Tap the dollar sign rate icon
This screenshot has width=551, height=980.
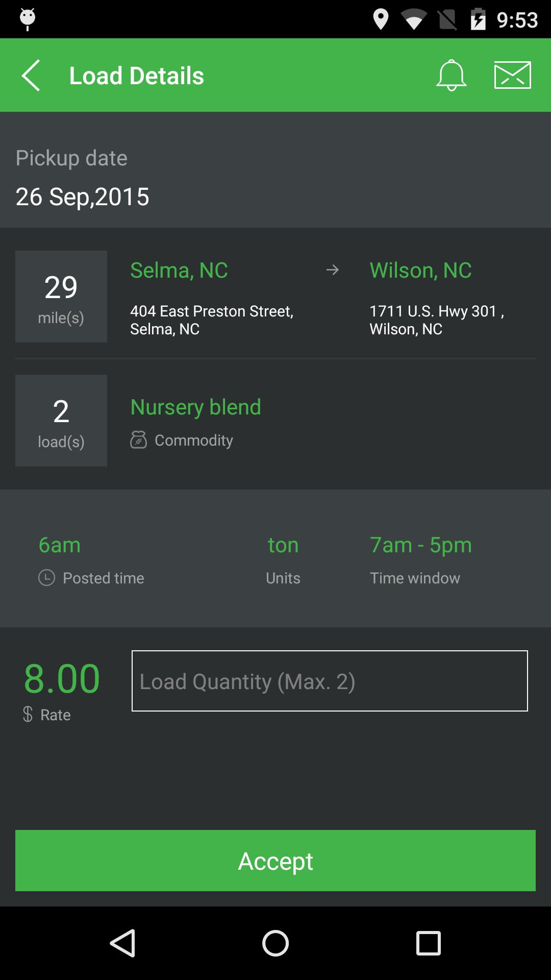28,714
